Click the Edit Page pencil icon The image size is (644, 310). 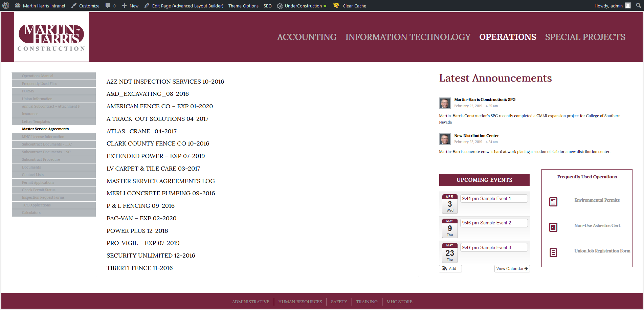[x=147, y=6]
